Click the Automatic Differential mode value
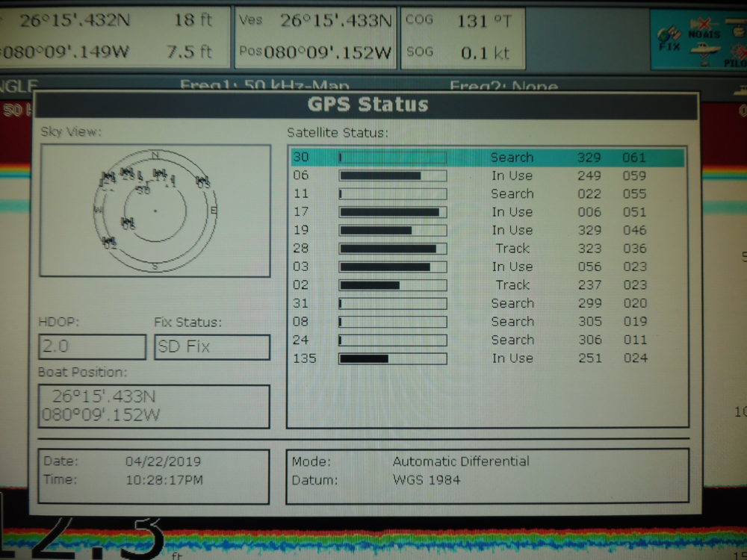Screen dimensions: 747x560 [461, 461]
